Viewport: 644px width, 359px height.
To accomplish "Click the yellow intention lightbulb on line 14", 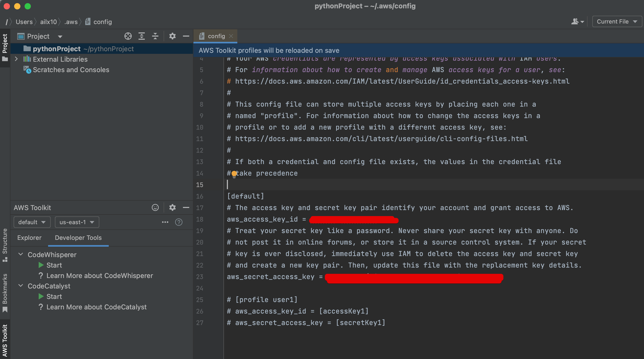I will point(234,173).
